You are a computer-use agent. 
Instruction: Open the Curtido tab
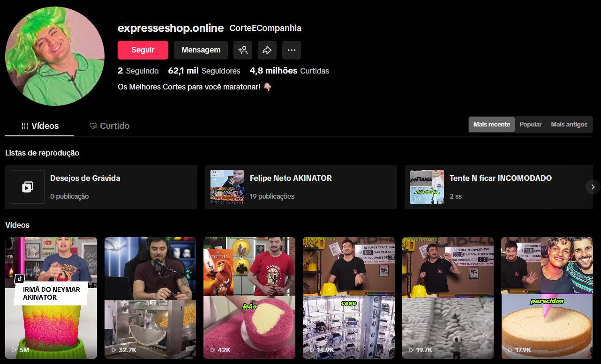click(109, 126)
